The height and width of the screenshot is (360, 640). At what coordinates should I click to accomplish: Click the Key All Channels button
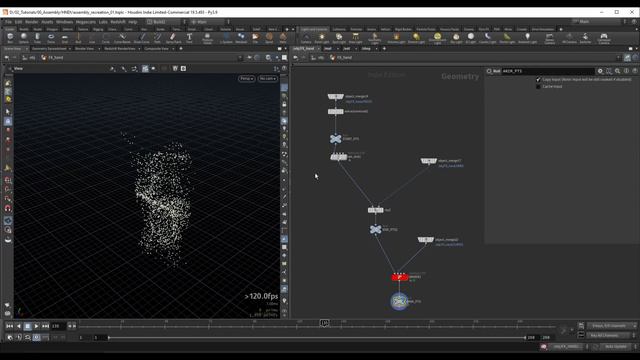pos(608,336)
